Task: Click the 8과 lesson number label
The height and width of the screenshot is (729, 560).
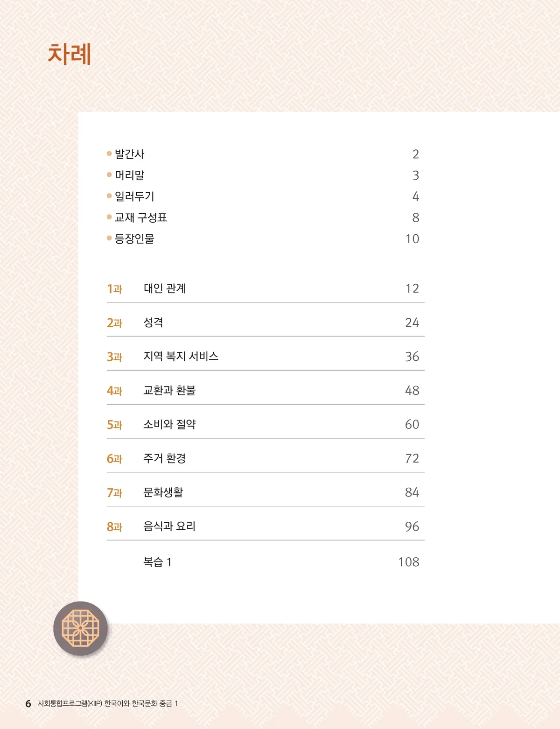Action: pyautogui.click(x=114, y=527)
